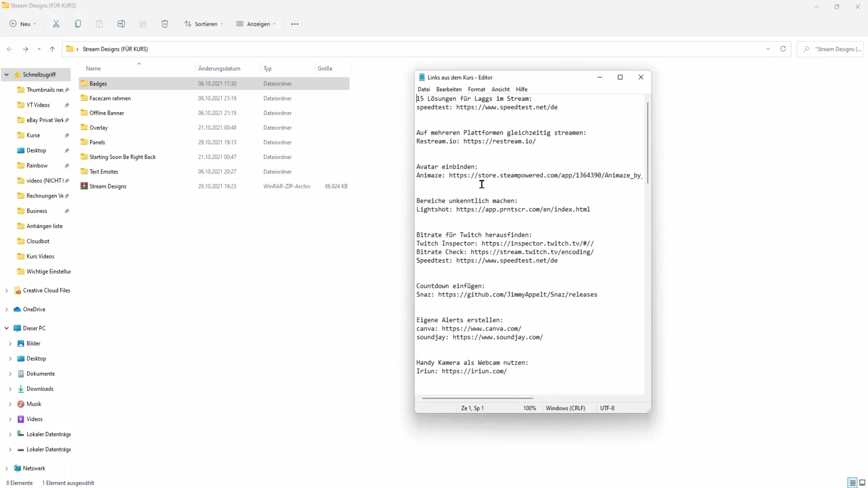The height and width of the screenshot is (488, 868).
Task: Open the Hilfe menu in Editor
Action: [522, 89]
